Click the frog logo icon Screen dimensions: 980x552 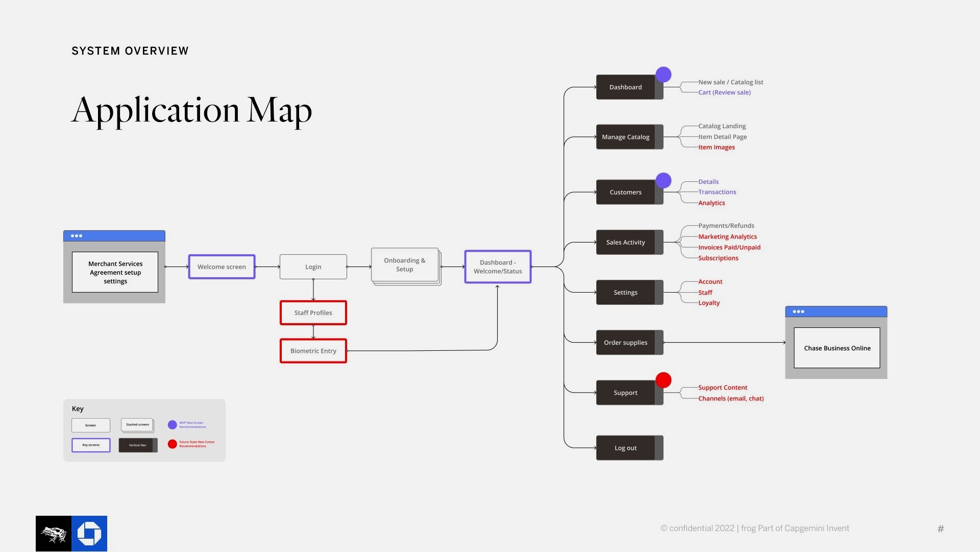click(x=54, y=534)
